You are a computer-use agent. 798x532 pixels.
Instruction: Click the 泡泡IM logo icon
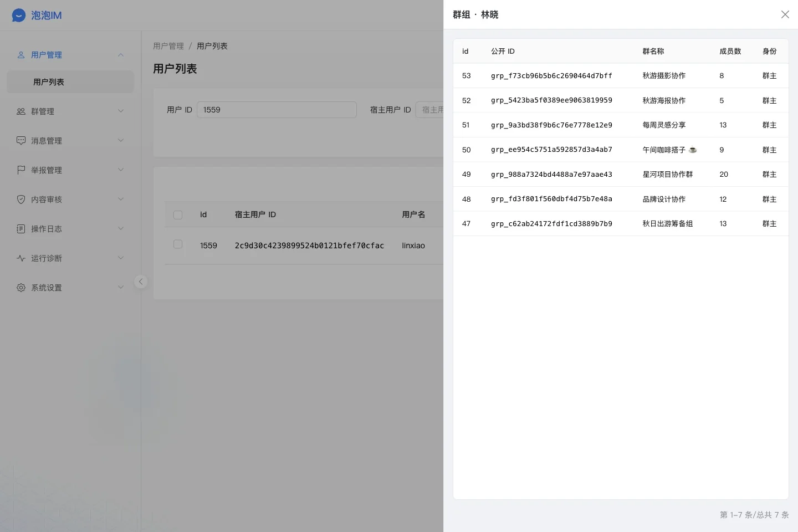coord(19,16)
